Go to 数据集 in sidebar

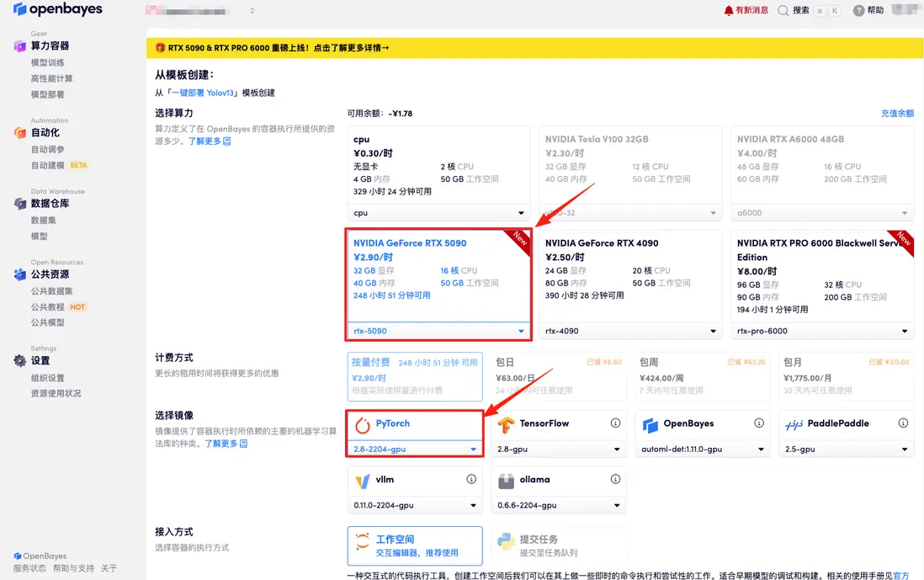coord(44,220)
